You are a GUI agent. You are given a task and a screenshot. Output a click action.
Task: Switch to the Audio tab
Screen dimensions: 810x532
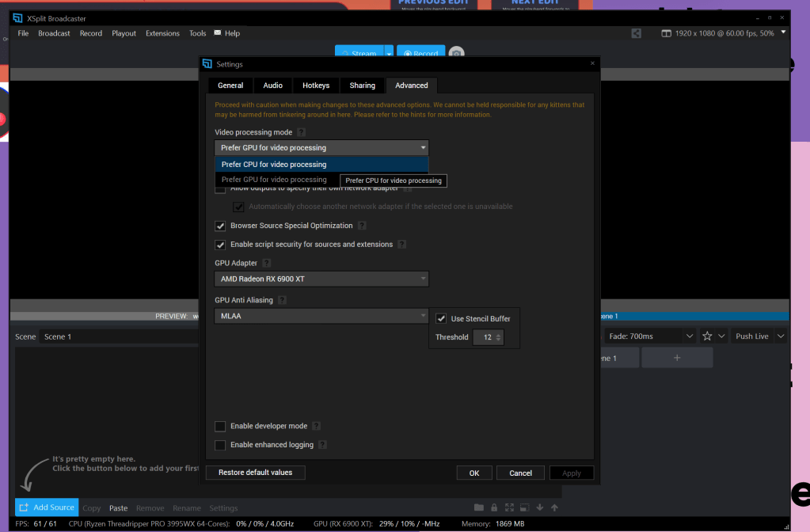click(x=272, y=85)
